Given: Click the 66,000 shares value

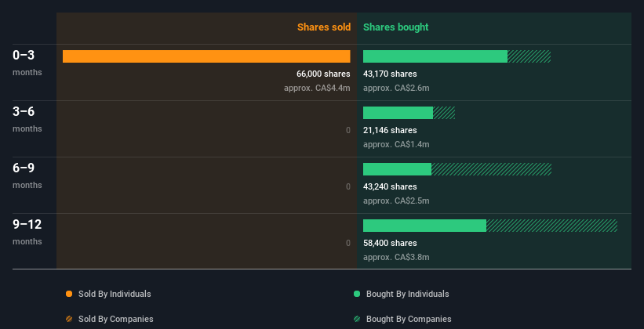Looking at the screenshot, I should tap(324, 74).
